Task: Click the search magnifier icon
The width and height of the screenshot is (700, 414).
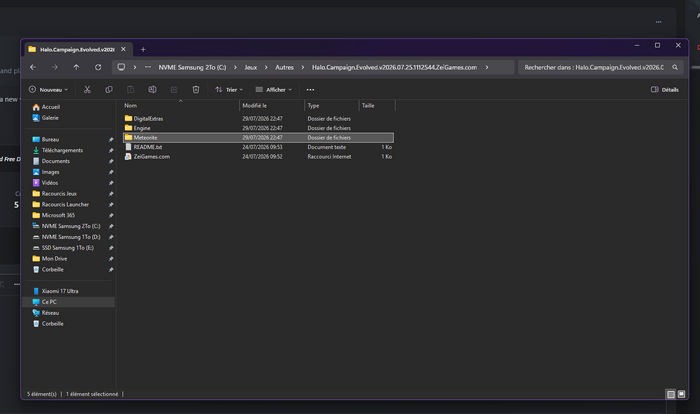Action: pyautogui.click(x=675, y=67)
